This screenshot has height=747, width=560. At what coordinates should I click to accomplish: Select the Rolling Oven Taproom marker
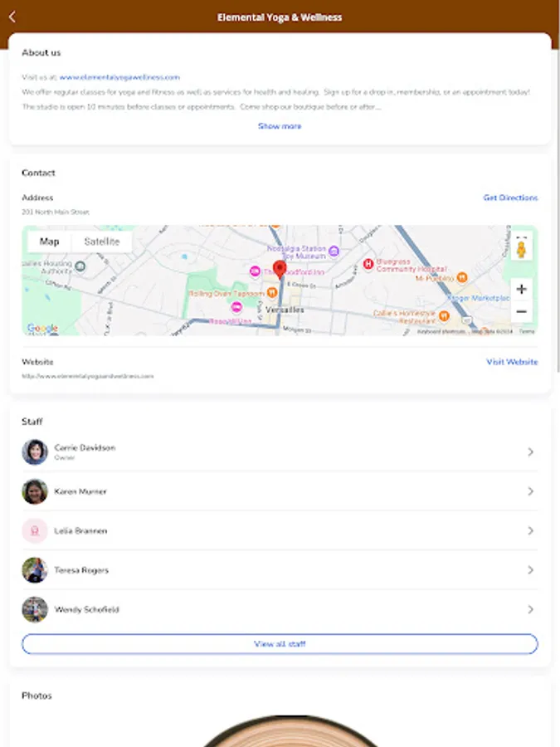272,292
